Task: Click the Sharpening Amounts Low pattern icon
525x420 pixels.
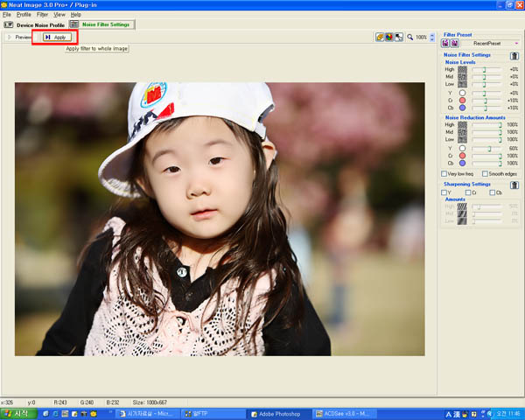Action: tap(462, 221)
